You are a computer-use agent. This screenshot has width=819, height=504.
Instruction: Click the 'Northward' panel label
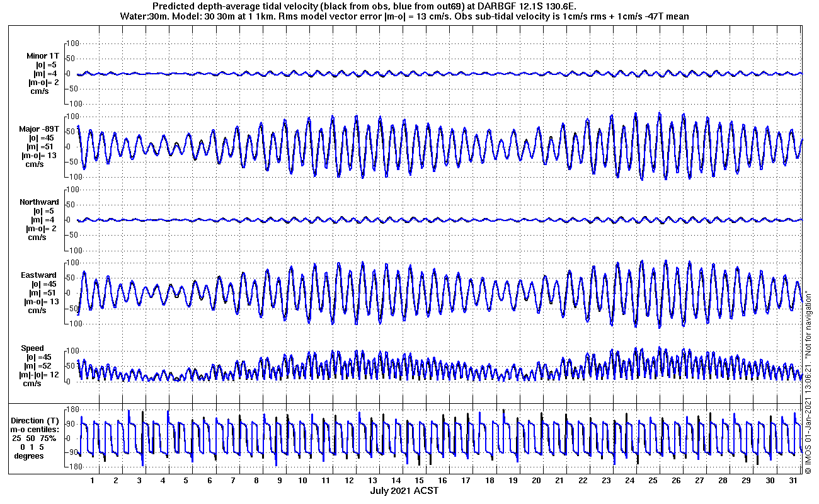point(39,202)
